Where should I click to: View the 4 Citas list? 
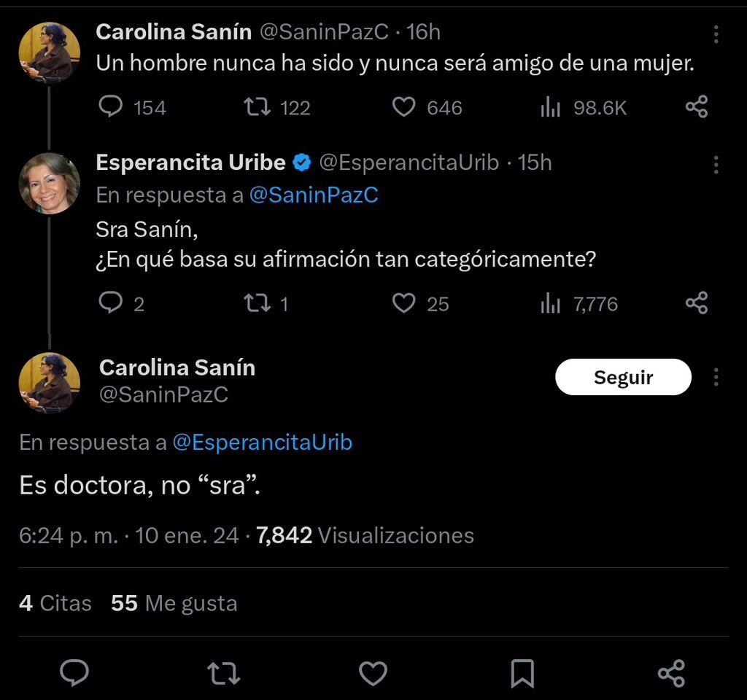tap(55, 603)
